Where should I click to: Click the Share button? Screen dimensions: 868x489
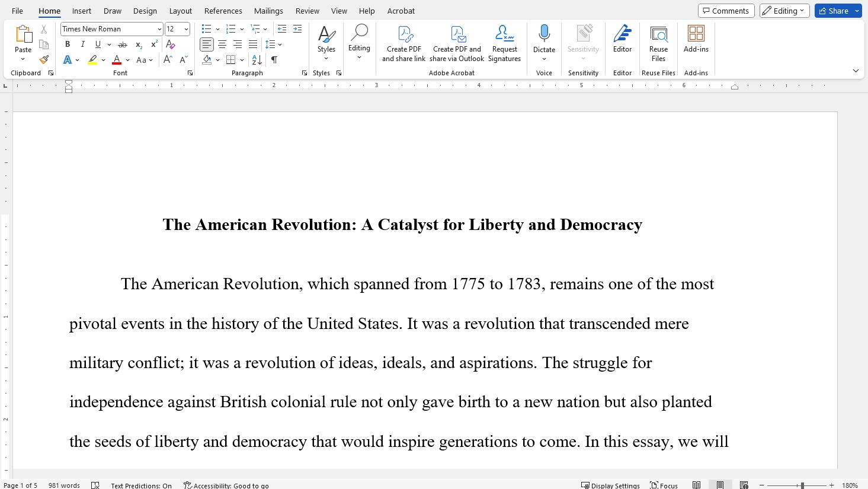pyautogui.click(x=833, y=11)
